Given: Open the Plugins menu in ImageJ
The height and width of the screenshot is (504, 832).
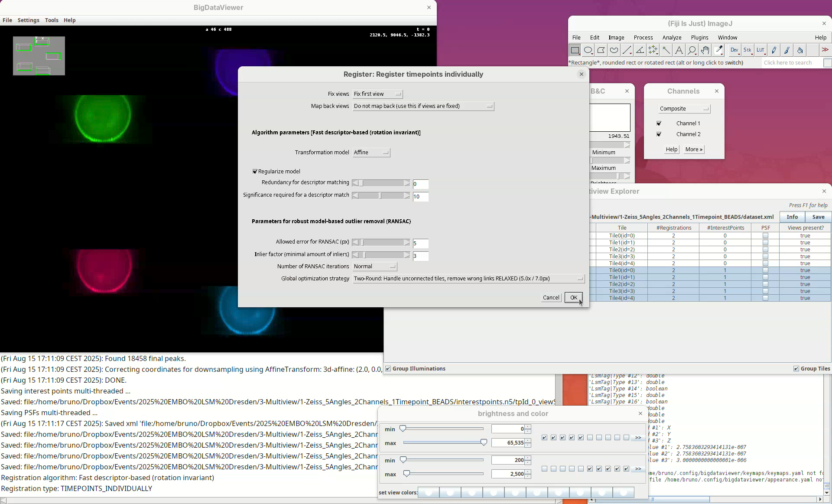Looking at the screenshot, I should (x=699, y=38).
